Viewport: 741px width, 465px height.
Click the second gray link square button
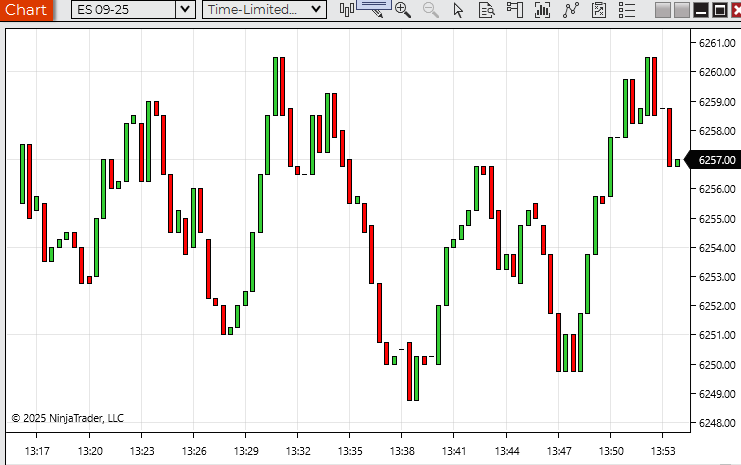pyautogui.click(x=681, y=10)
